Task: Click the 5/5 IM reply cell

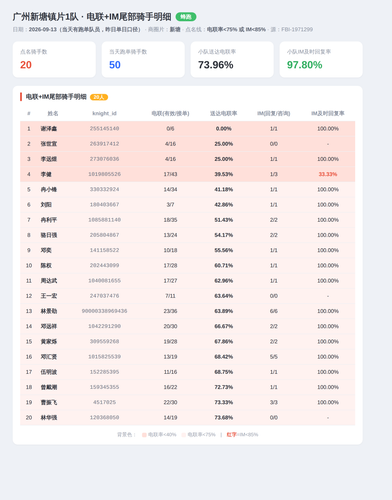Action: (x=274, y=357)
